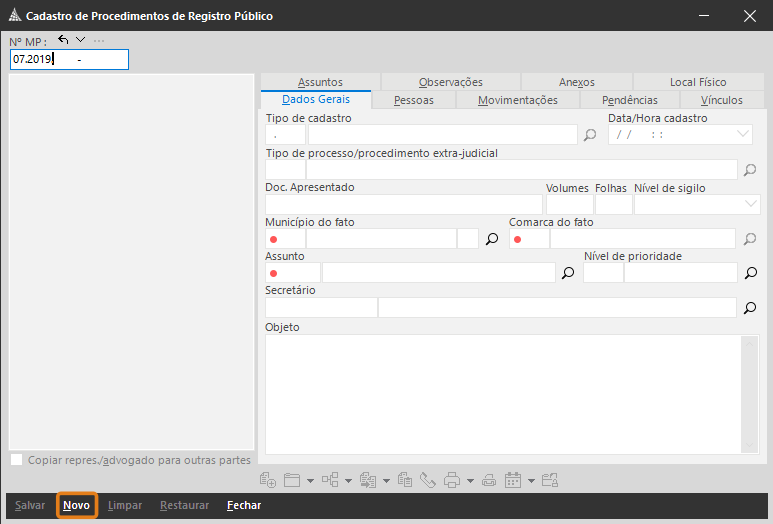Click the printer icon in bottom toolbar

[452, 480]
